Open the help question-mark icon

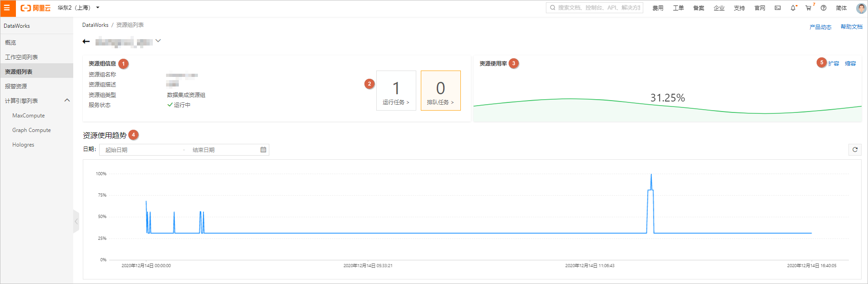pos(823,8)
